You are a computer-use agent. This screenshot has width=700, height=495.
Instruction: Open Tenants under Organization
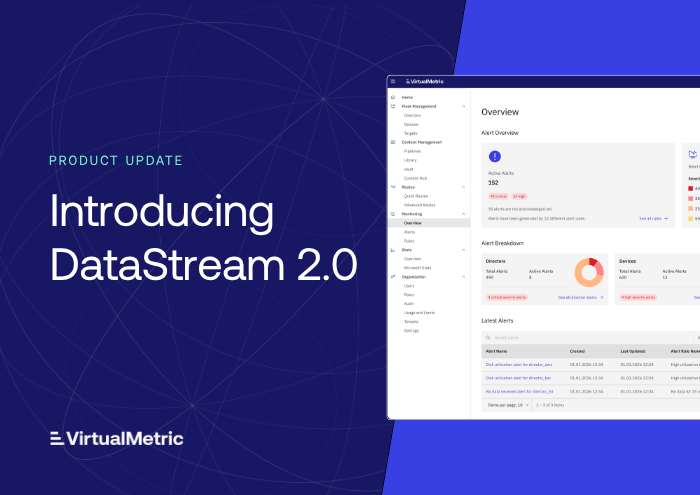coord(411,321)
